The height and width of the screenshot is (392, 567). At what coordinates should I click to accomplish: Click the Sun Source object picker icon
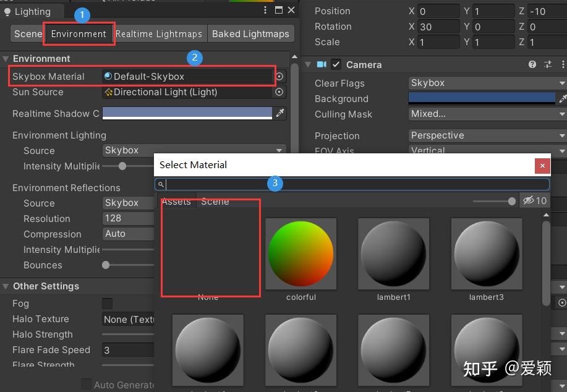(x=279, y=92)
